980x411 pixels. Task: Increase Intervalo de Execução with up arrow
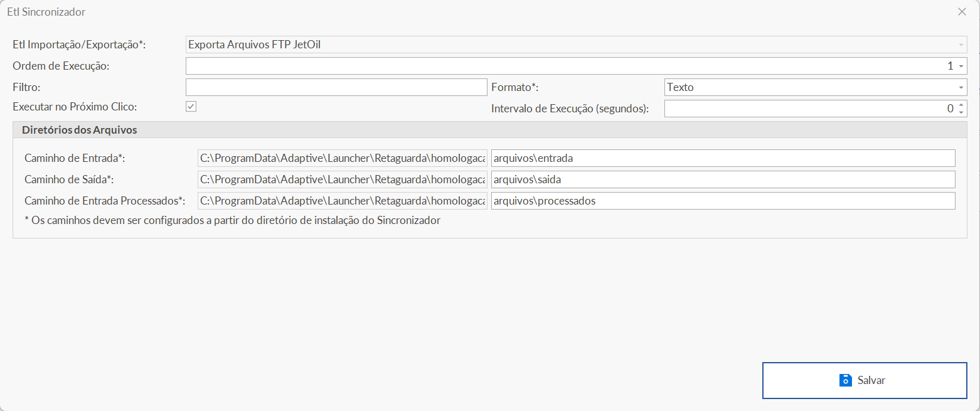tap(961, 105)
